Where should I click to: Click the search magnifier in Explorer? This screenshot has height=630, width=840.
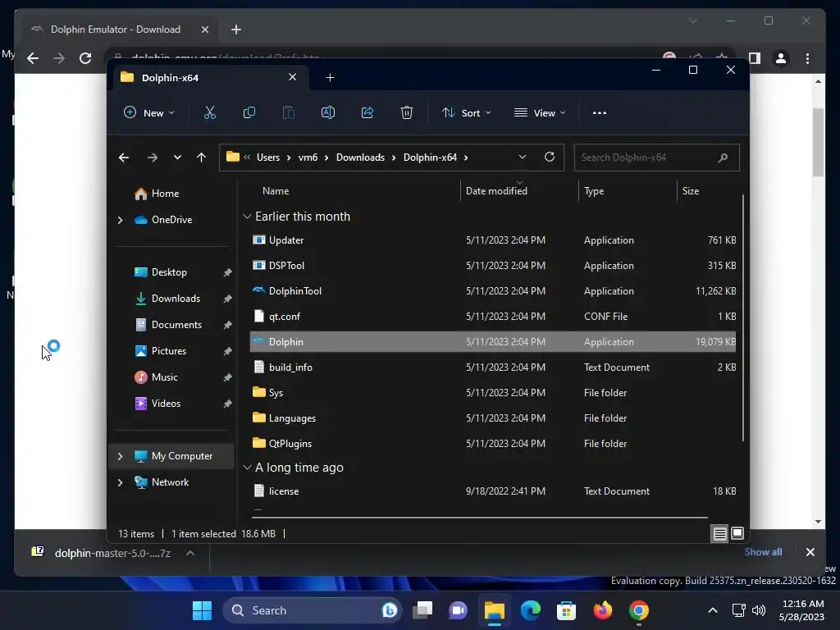click(723, 157)
